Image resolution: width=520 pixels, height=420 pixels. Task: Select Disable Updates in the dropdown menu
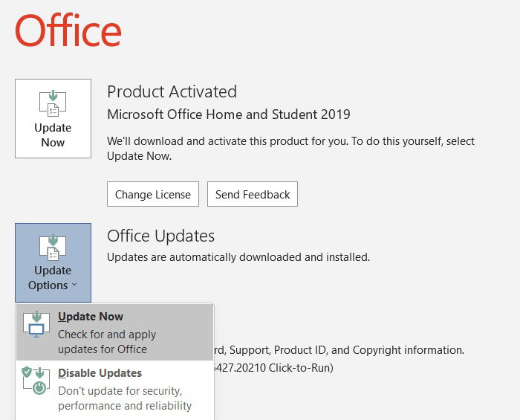tap(100, 373)
